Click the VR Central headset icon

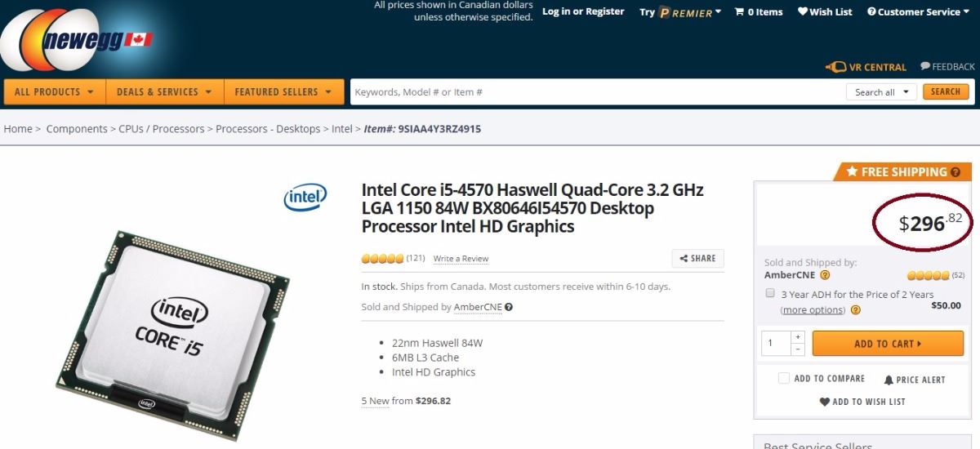coord(835,67)
